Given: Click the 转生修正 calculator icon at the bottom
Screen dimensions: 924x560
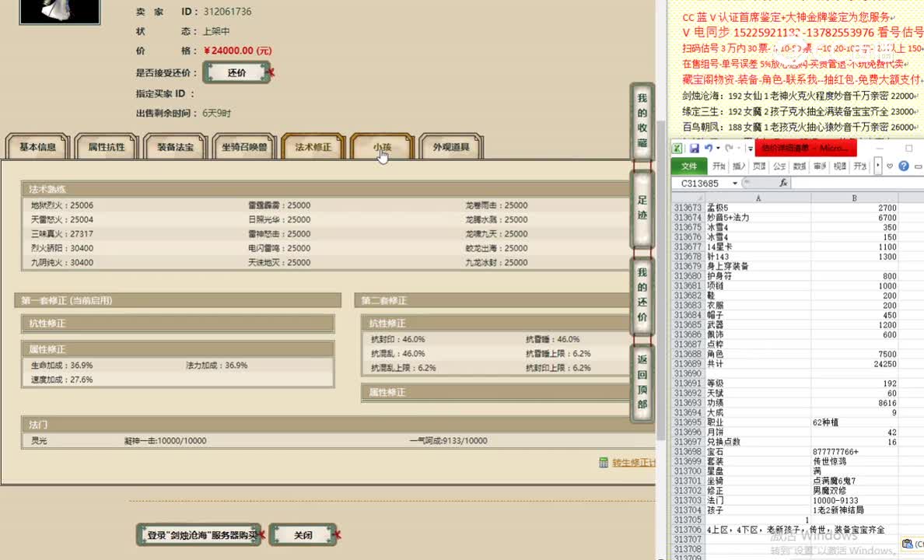Looking at the screenshot, I should (x=605, y=462).
